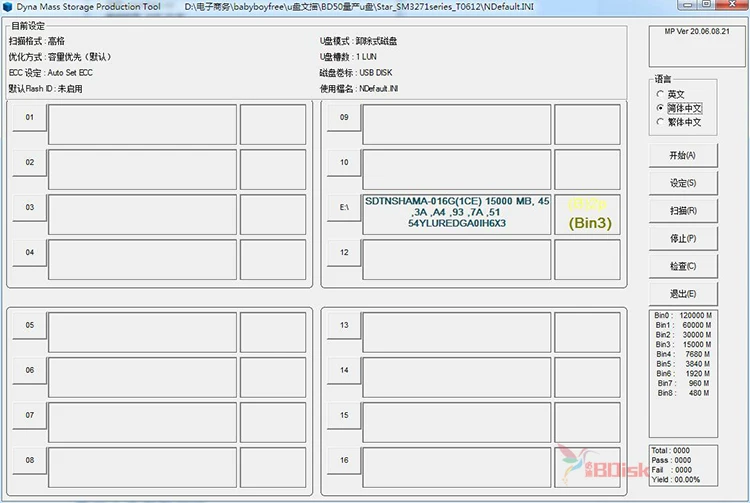Click port button 13

tap(344, 325)
